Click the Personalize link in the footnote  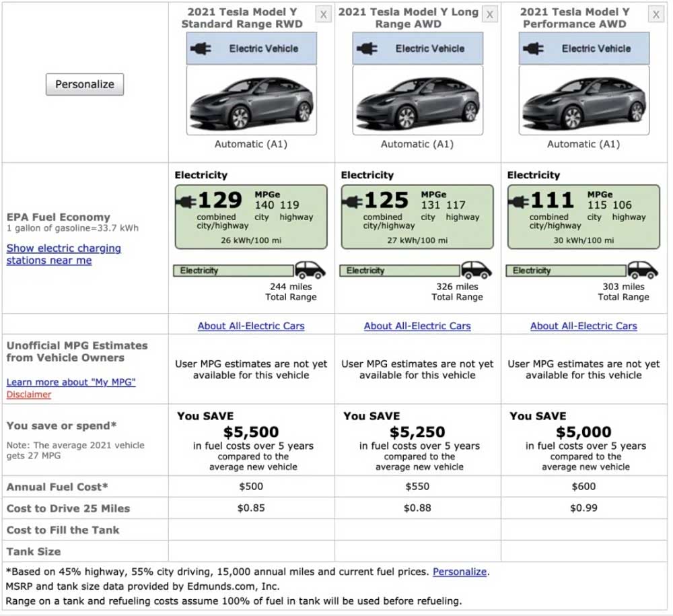pyautogui.click(x=460, y=572)
